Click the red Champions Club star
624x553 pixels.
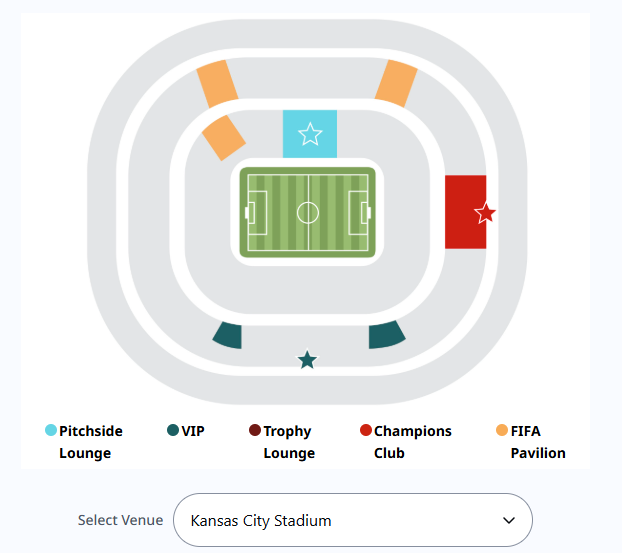coord(485,213)
